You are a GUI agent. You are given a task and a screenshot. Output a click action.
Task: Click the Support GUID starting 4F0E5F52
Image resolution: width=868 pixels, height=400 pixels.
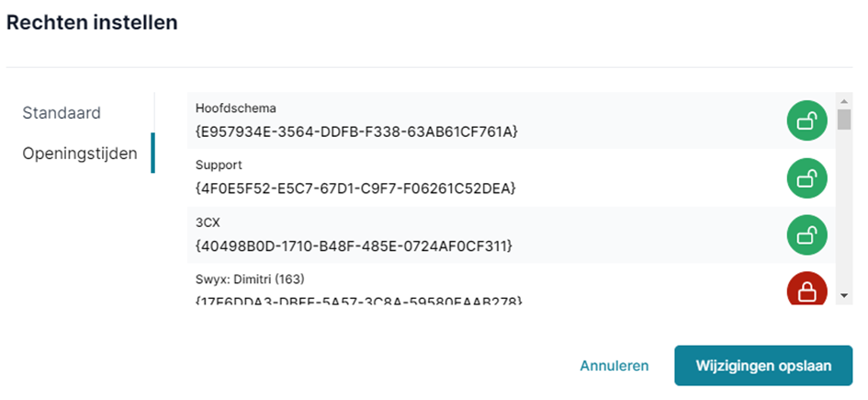(x=355, y=189)
